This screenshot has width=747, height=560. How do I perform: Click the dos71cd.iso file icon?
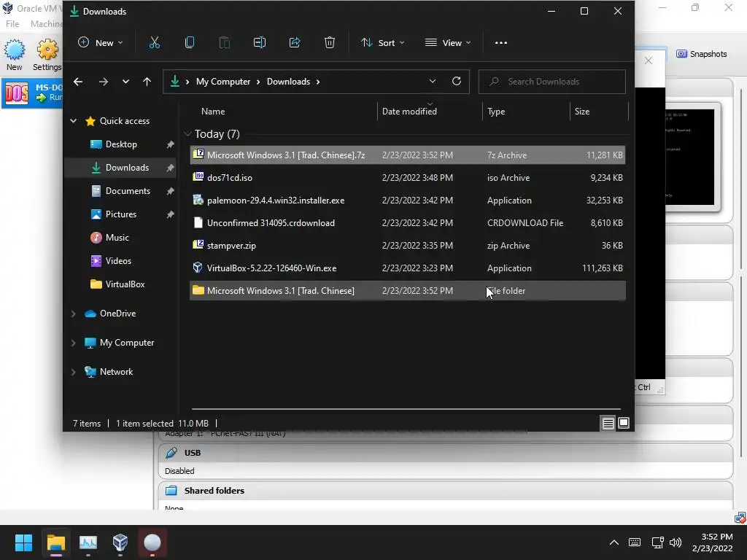(x=198, y=177)
